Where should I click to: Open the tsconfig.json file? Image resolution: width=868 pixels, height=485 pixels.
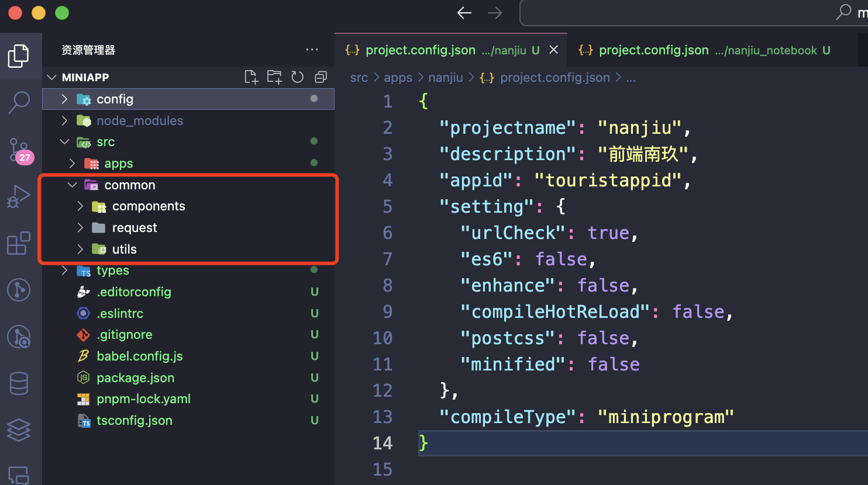pyautogui.click(x=188, y=421)
